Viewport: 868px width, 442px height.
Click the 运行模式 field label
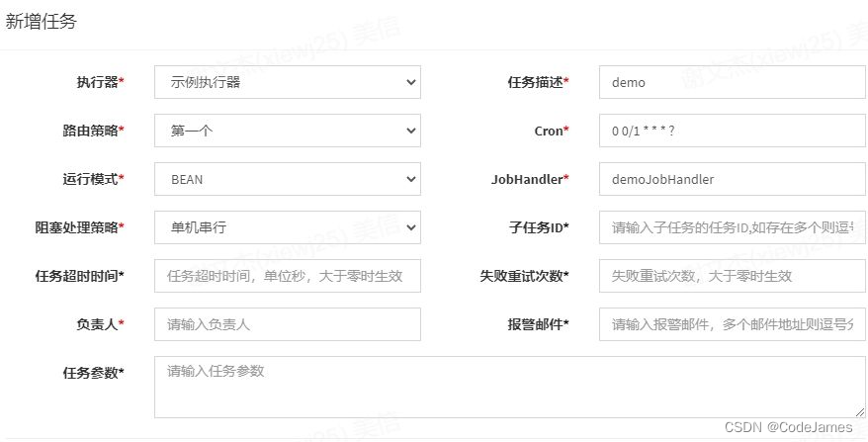click(94, 179)
